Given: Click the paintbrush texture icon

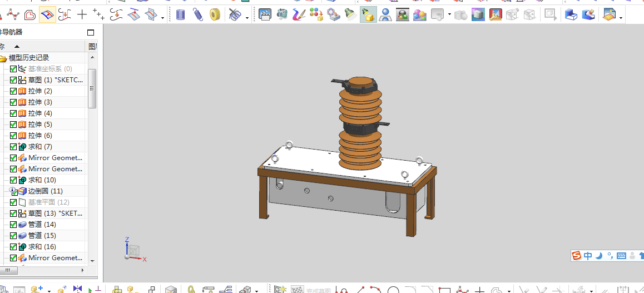Looking at the screenshot, I should pyautogui.click(x=299, y=15).
